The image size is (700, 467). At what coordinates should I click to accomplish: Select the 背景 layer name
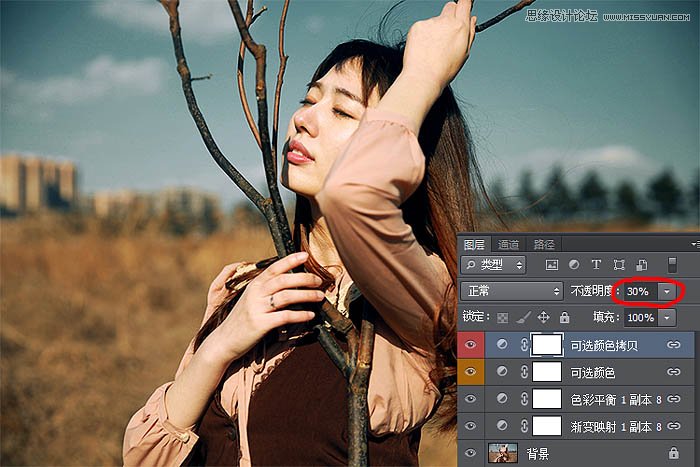tap(538, 454)
